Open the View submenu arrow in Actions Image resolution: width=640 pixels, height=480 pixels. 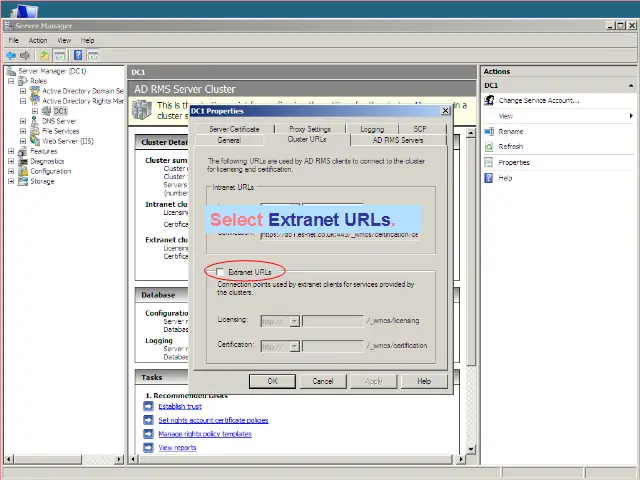pos(631,116)
